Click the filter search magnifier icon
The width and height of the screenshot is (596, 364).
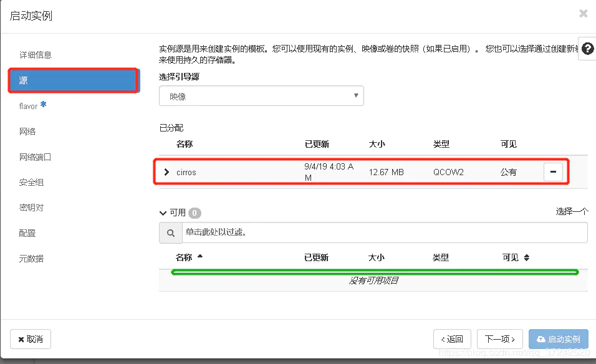point(171,233)
